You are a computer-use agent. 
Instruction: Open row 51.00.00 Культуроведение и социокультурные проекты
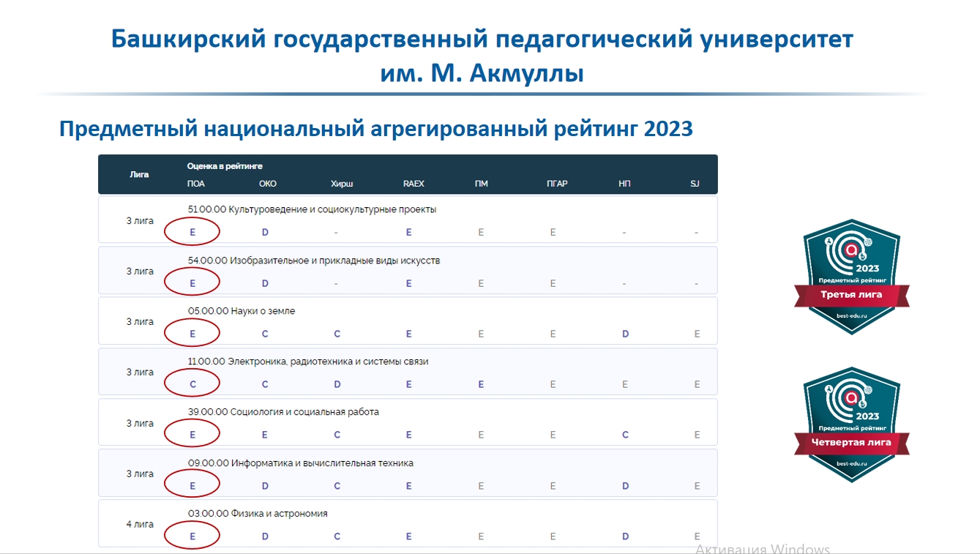(312, 209)
